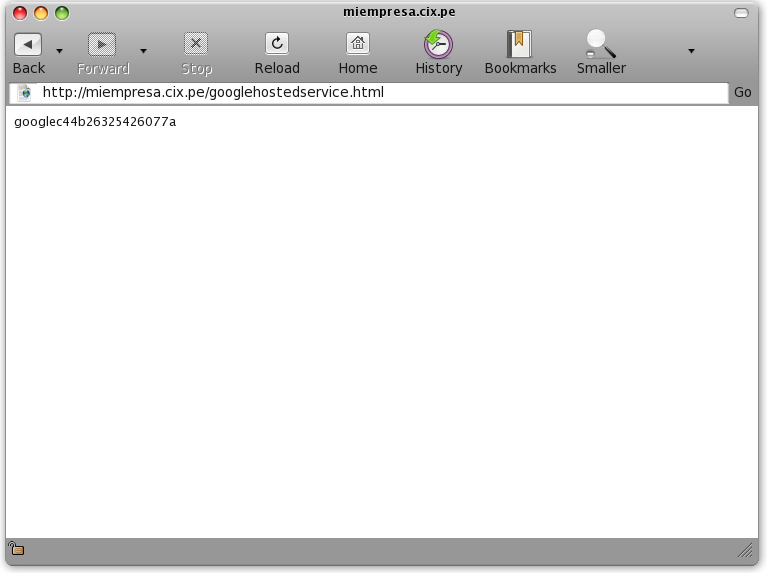Image resolution: width=767 pixels, height=573 pixels.
Task: Click the window resize grip corner
Action: click(745, 550)
